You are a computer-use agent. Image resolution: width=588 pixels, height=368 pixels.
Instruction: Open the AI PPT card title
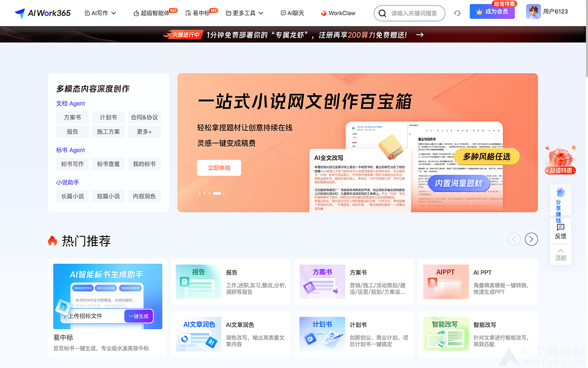point(482,272)
